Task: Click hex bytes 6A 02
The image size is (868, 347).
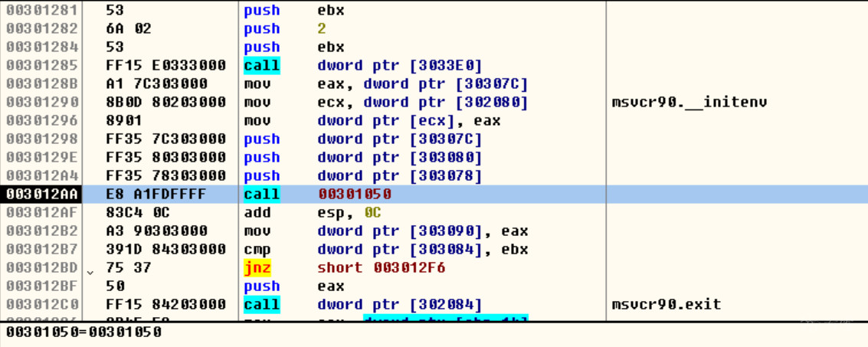Action: click(x=129, y=29)
